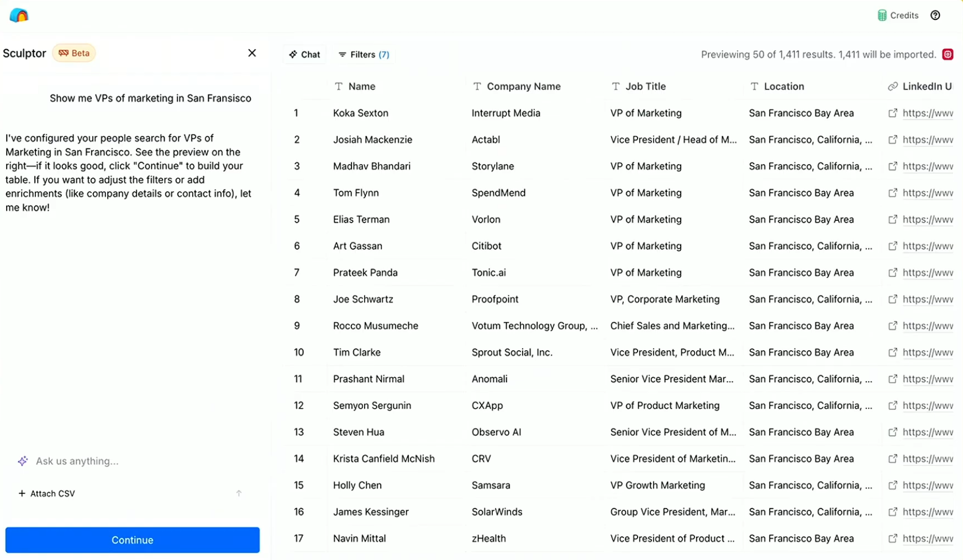
Task: Select the job title VP Growth Marketing
Action: point(657,485)
